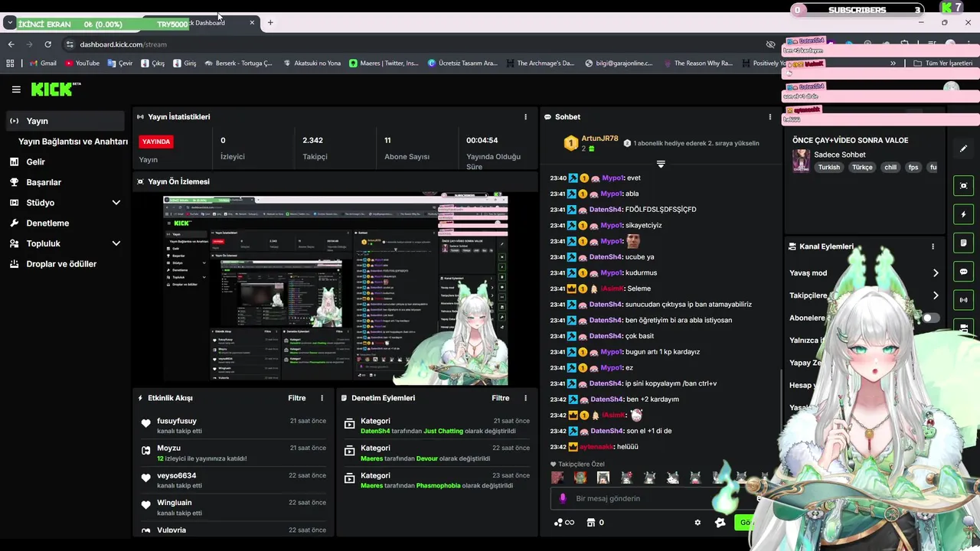Click the fps tag chip
Screen dimensions: 980x551
[x=913, y=167]
